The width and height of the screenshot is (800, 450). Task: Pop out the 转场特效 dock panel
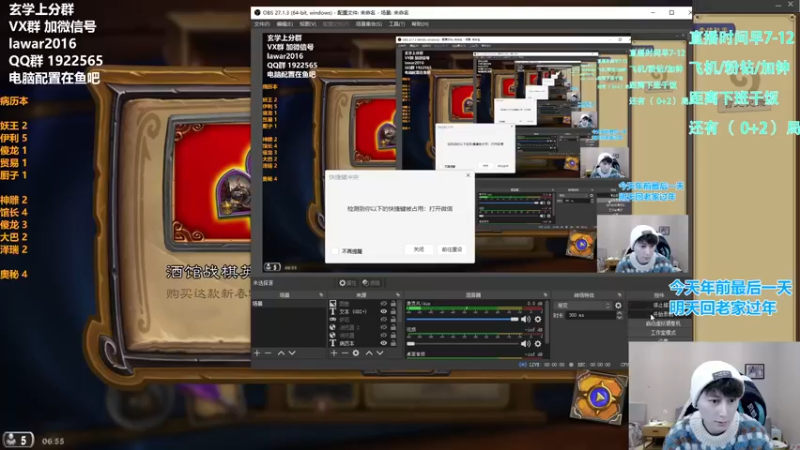[619, 295]
